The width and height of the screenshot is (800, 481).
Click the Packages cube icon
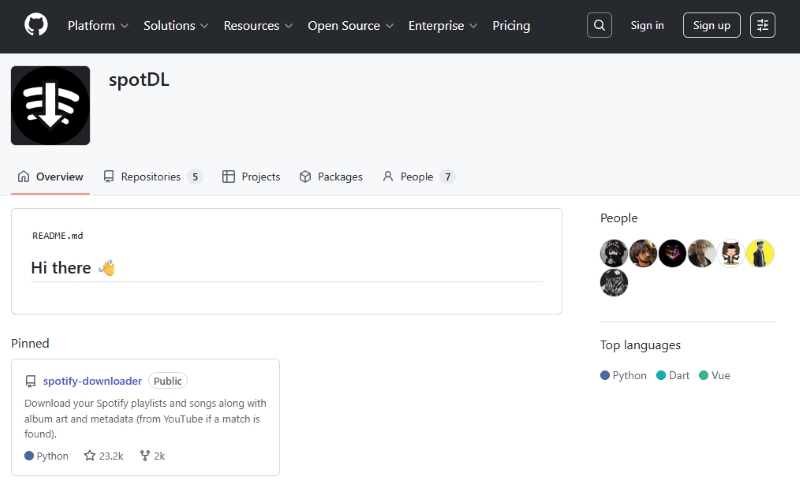pos(305,176)
